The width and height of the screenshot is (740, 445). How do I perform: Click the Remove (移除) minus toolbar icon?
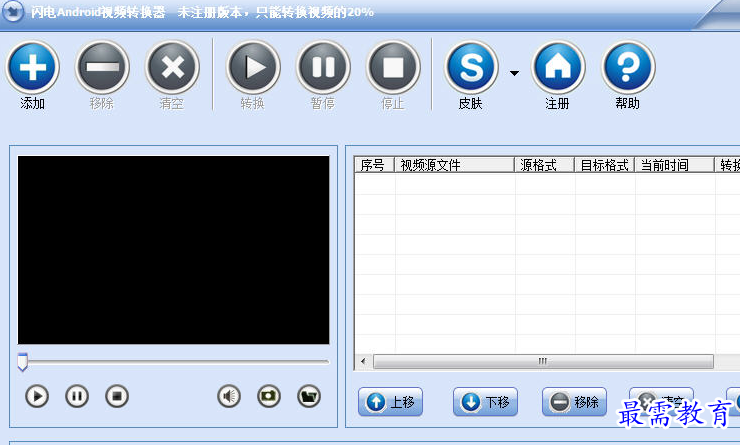[102, 67]
